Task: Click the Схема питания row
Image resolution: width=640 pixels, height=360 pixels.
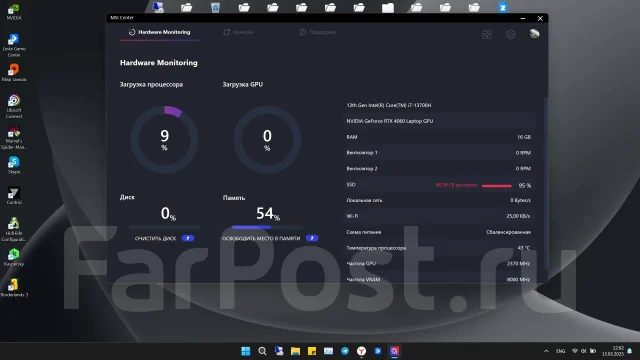Action: click(439, 232)
